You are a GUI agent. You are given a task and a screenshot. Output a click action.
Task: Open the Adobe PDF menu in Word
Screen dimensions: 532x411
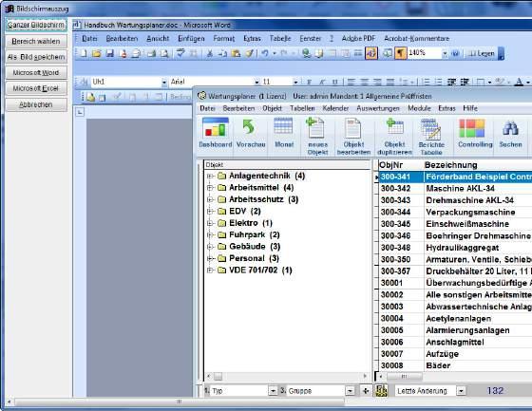click(359, 39)
